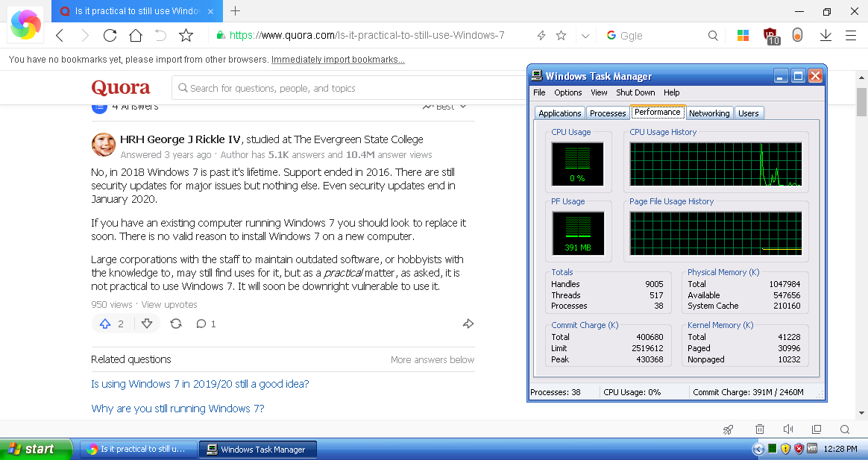Click the rocket accelerator icon in status bar

pyautogui.click(x=729, y=429)
